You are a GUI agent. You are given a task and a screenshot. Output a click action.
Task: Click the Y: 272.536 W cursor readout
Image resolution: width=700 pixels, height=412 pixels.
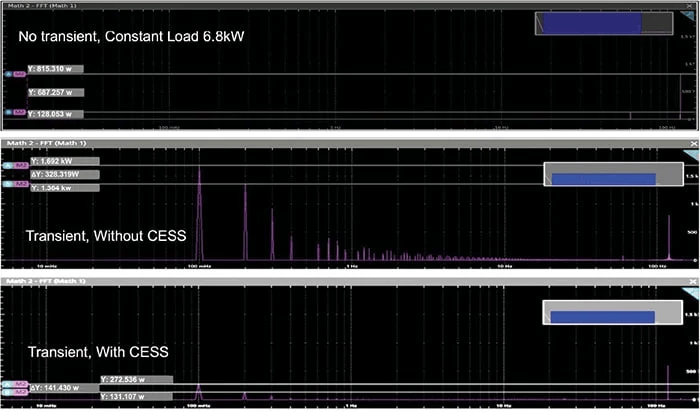[137, 380]
